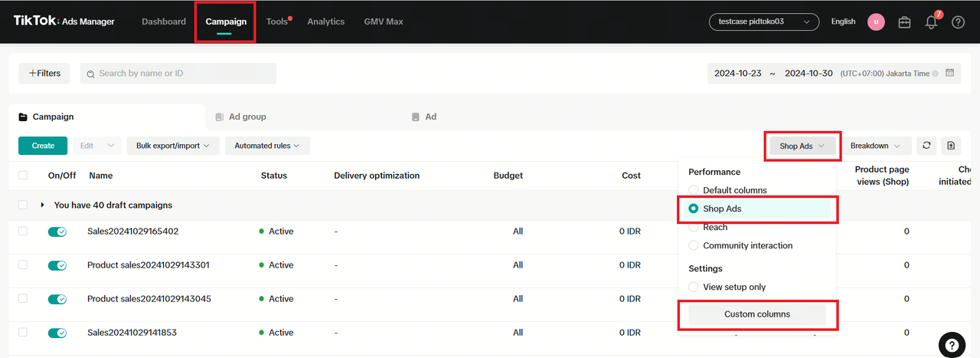Open the calendar date picker icon
This screenshot has width=980, height=358.
click(950, 74)
